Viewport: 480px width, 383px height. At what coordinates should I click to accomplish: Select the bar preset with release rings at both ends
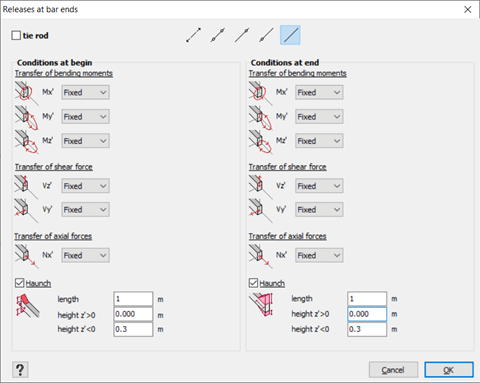coord(218,35)
